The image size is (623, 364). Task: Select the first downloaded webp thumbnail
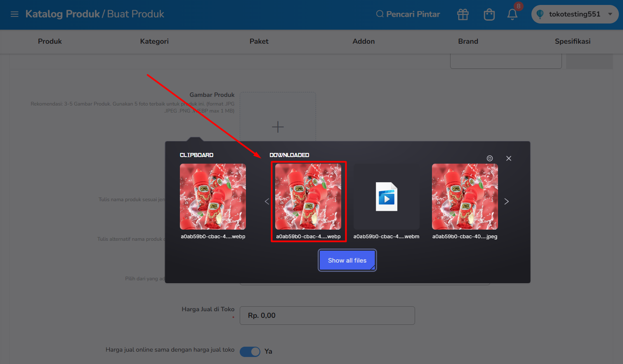click(308, 197)
